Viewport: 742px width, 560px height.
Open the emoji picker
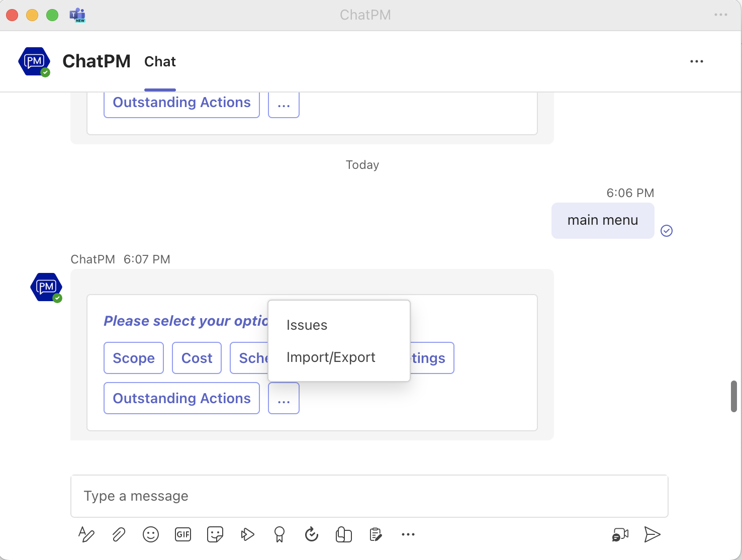click(x=151, y=534)
